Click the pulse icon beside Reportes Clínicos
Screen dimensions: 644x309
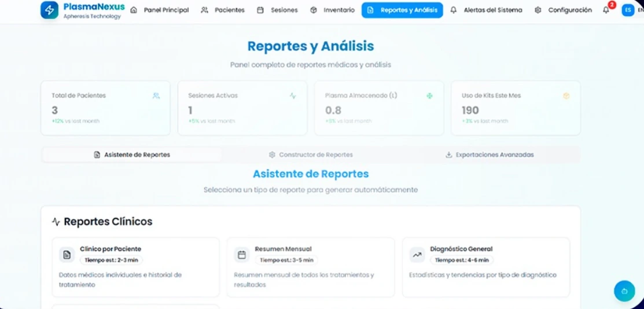(x=56, y=222)
